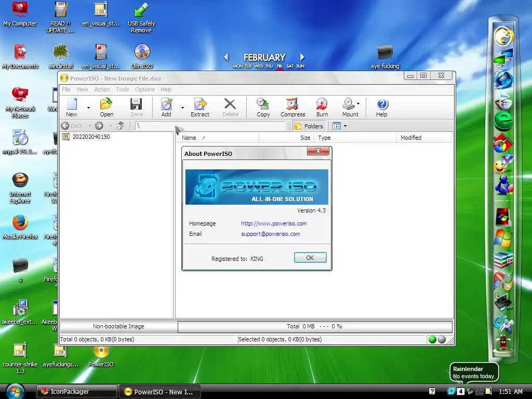The height and width of the screenshot is (399, 532).
Task: Open the poweriso.com homepage link
Action: pyautogui.click(x=274, y=223)
